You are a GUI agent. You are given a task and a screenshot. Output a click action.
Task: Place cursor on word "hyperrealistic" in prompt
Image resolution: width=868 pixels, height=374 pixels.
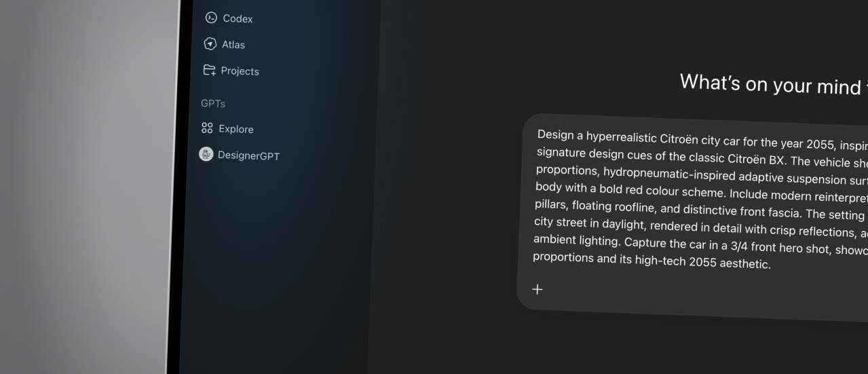coord(621,138)
